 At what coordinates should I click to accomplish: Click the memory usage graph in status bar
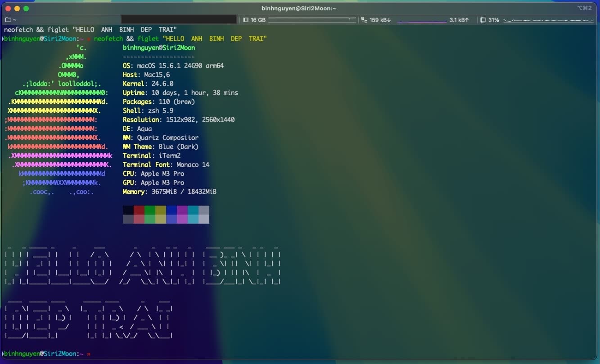pyautogui.click(x=312, y=20)
